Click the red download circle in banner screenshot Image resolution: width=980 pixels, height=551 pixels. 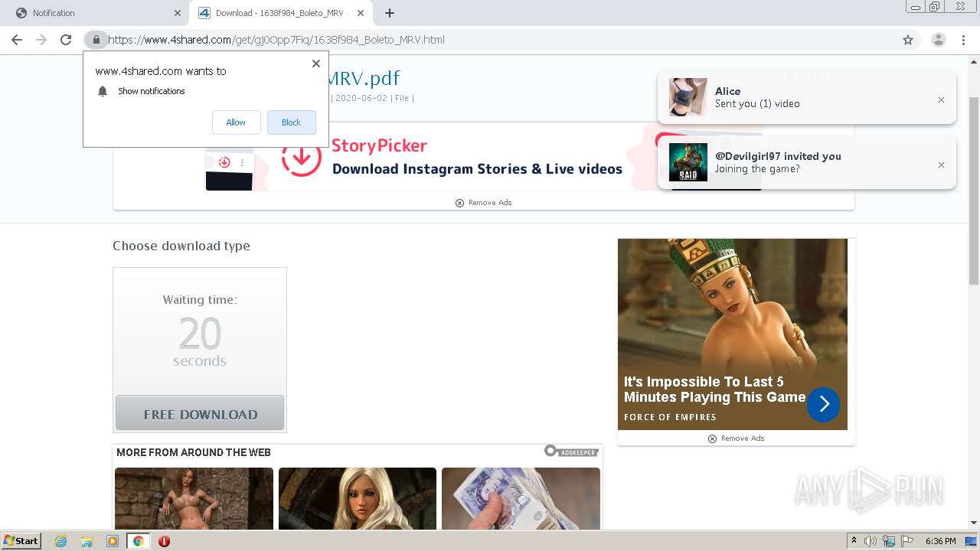(224, 162)
